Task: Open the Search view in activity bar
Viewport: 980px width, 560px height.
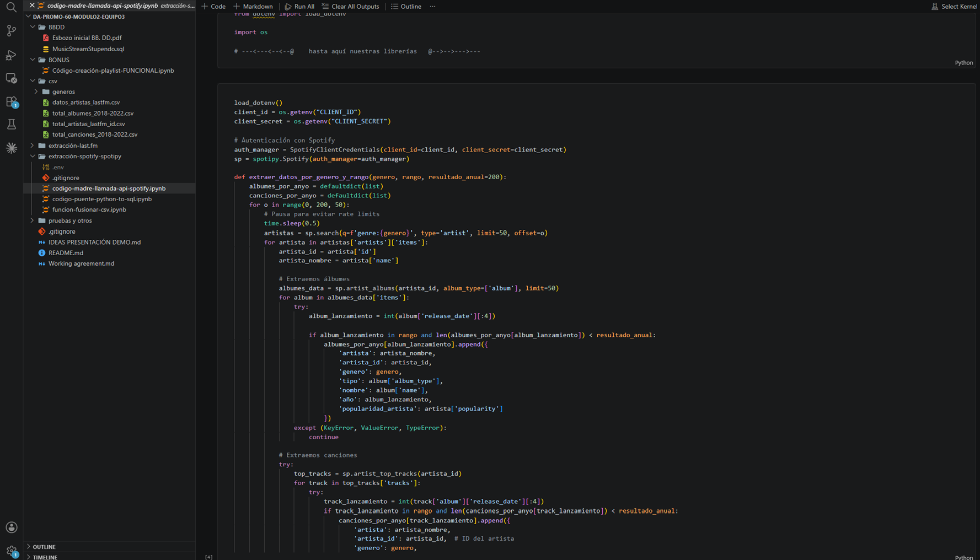Action: pyautogui.click(x=11, y=8)
